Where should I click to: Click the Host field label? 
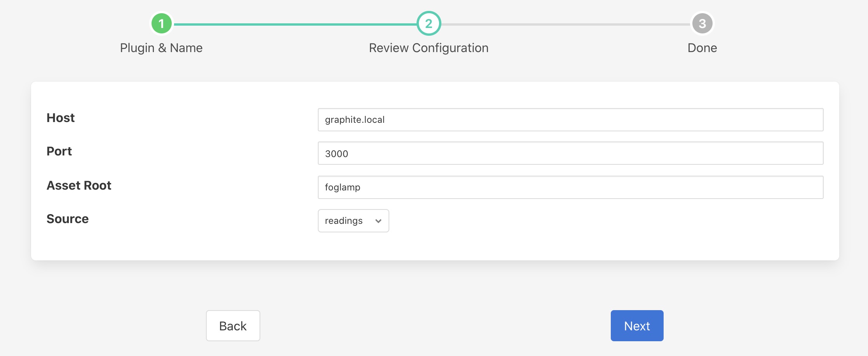tap(61, 118)
